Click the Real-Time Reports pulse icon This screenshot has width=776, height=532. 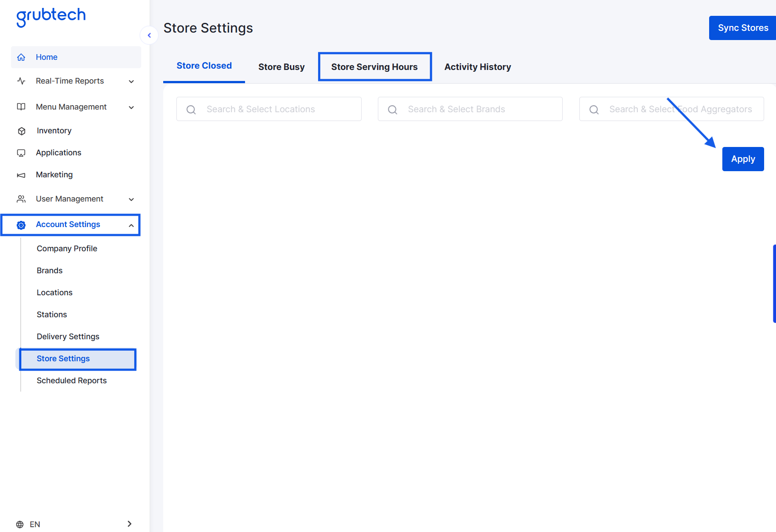(x=22, y=81)
